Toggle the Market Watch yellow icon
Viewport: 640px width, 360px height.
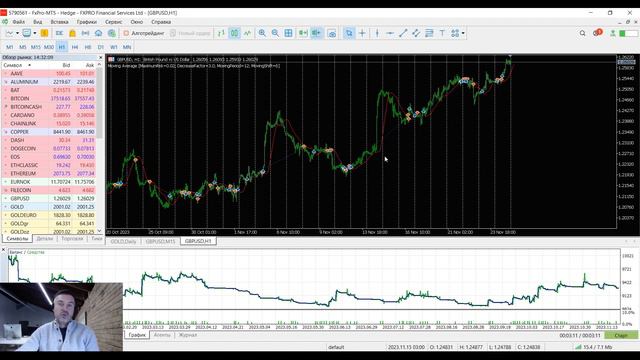[44, 33]
